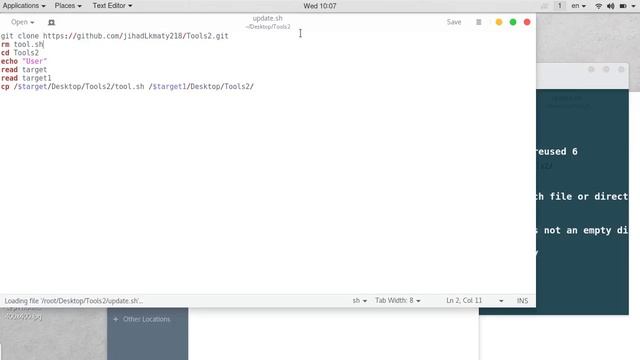Open the Places menu
The width and height of the screenshot is (640, 360).
coord(68,6)
